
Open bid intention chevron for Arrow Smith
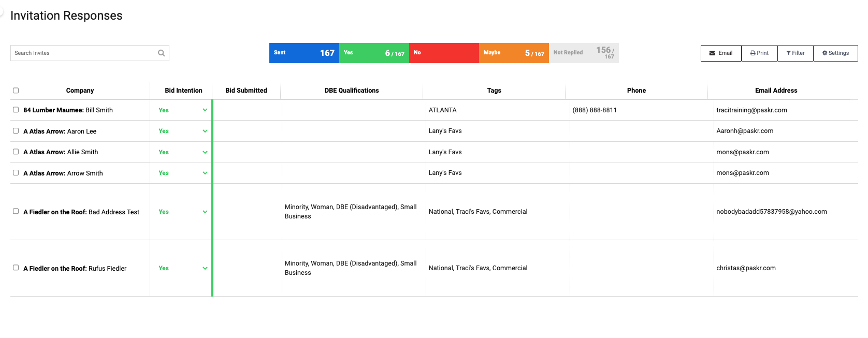[205, 173]
